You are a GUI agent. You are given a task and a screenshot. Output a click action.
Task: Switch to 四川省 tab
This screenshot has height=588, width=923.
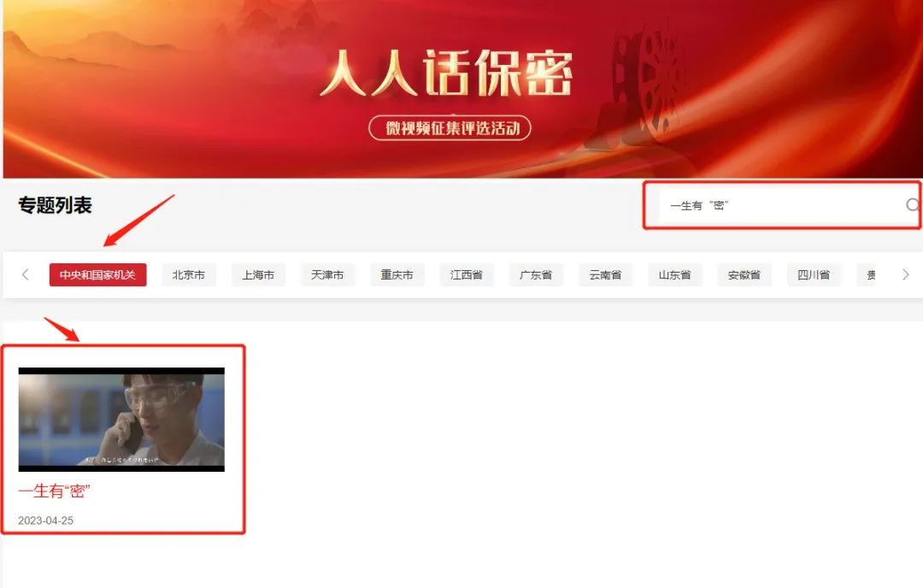[814, 275]
